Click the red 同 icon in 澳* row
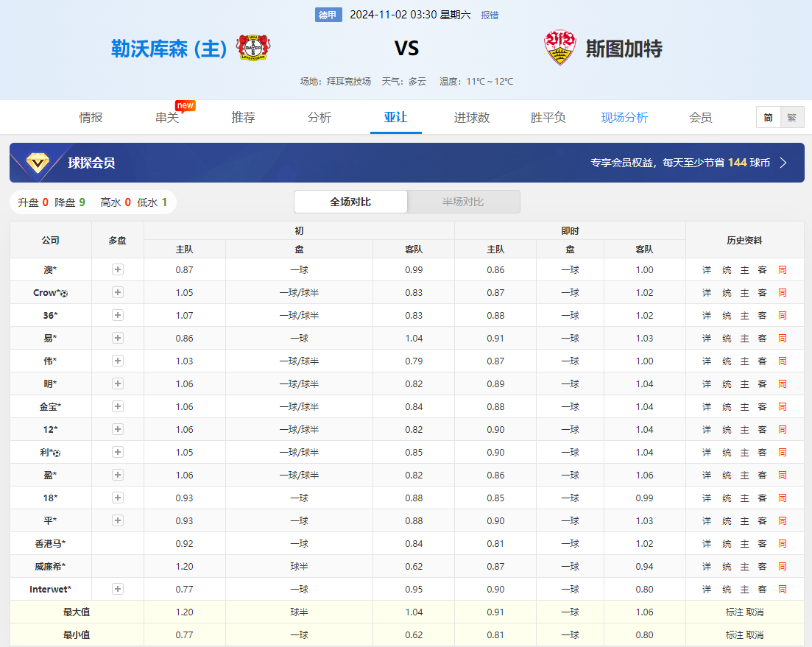 (782, 270)
